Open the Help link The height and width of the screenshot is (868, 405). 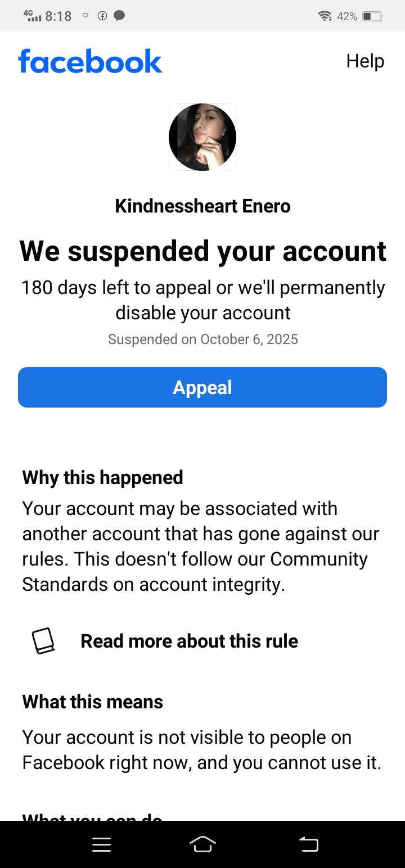pyautogui.click(x=365, y=61)
